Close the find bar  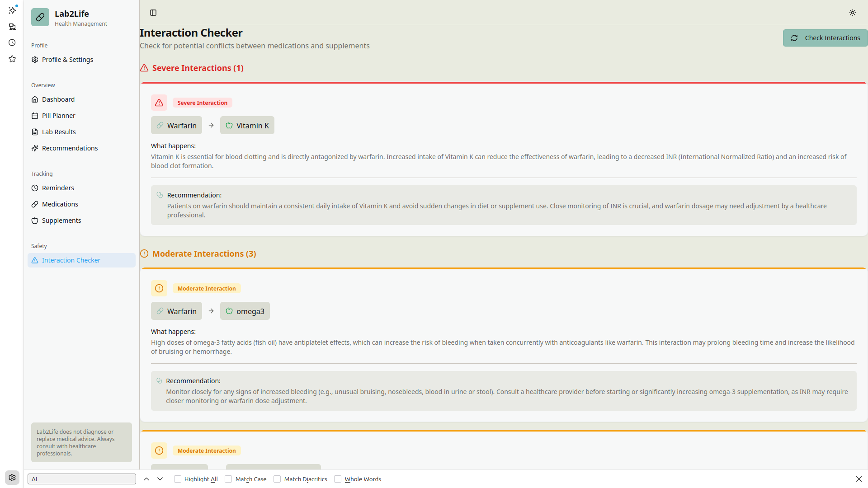(859, 479)
